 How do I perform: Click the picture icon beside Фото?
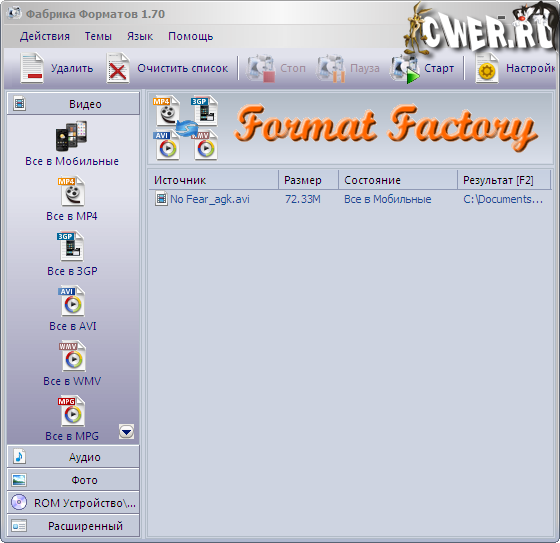pyautogui.click(x=19, y=480)
